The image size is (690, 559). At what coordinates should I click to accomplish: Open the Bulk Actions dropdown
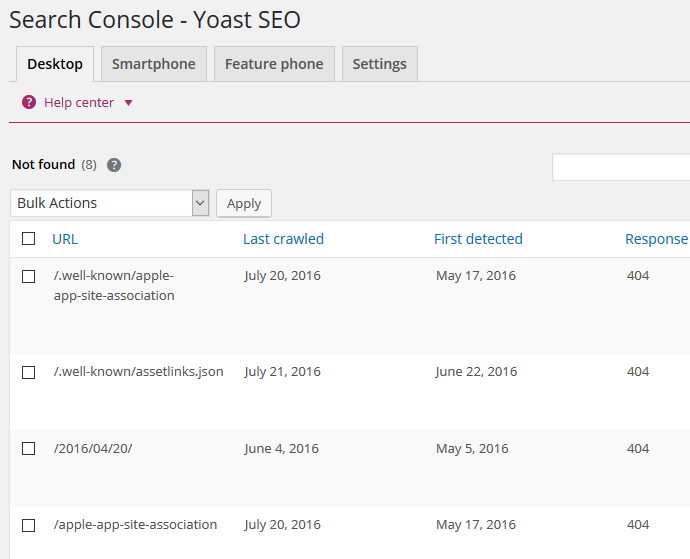point(110,203)
